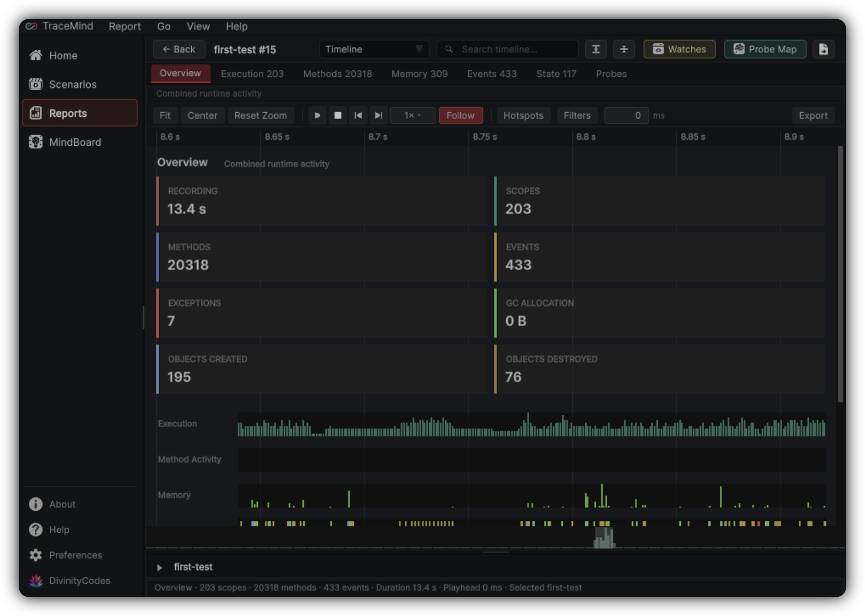Click Fit to fit the timeline
The width and height of the screenshot is (865, 616).
165,115
